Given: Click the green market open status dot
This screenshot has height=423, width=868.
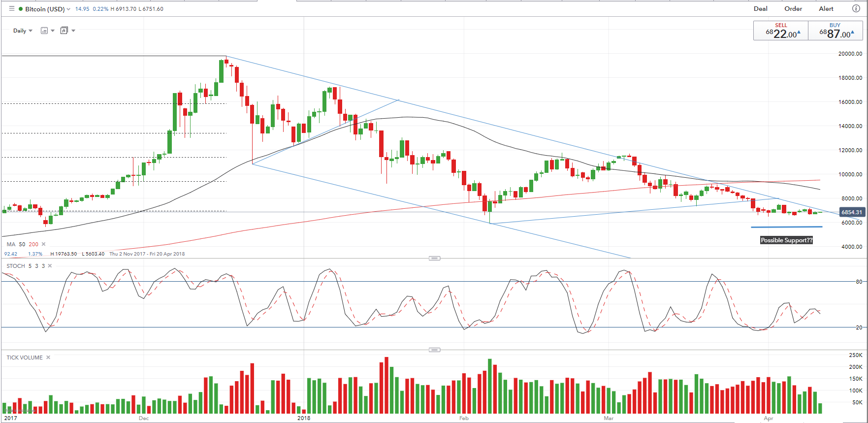Looking at the screenshot, I should (20, 9).
